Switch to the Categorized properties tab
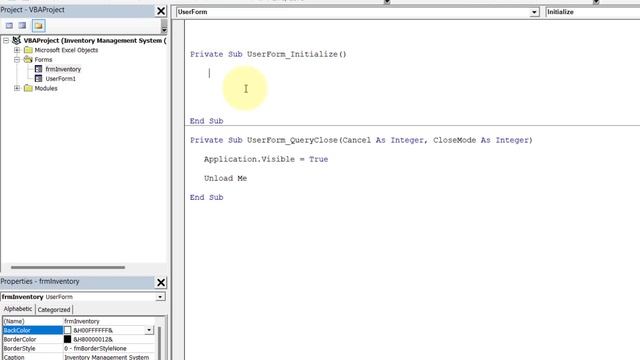The width and height of the screenshot is (640, 360). [54, 310]
